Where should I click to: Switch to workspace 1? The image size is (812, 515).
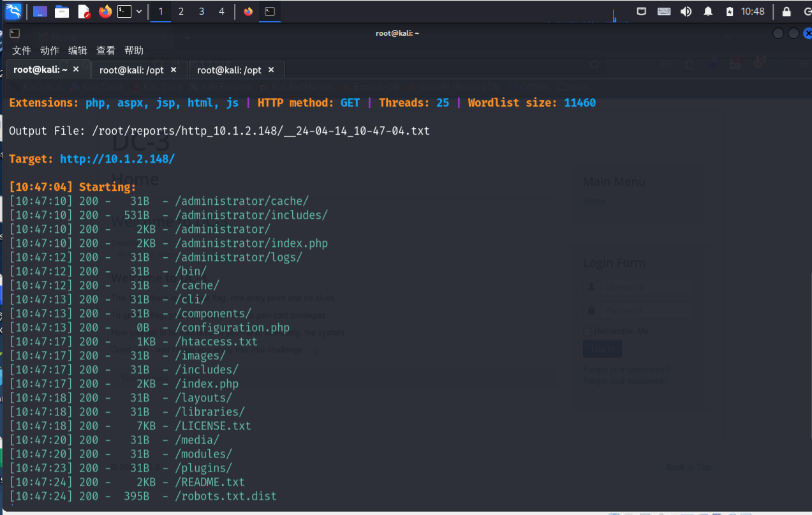click(x=161, y=11)
